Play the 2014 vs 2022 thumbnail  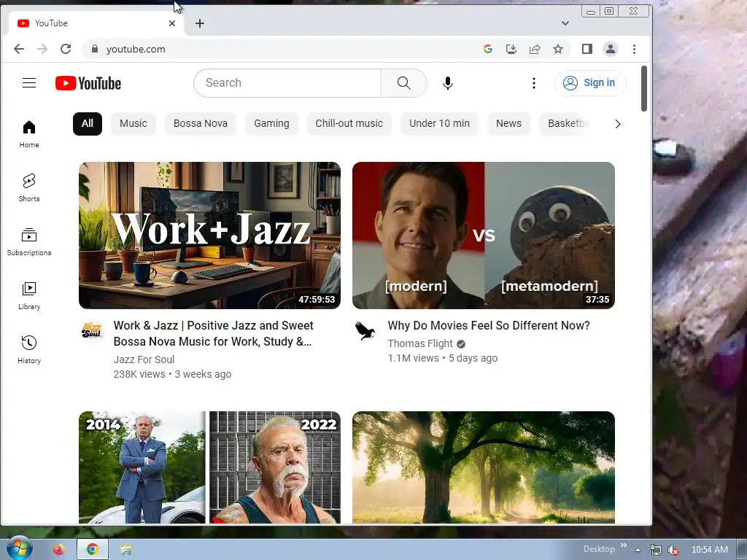[x=209, y=467]
